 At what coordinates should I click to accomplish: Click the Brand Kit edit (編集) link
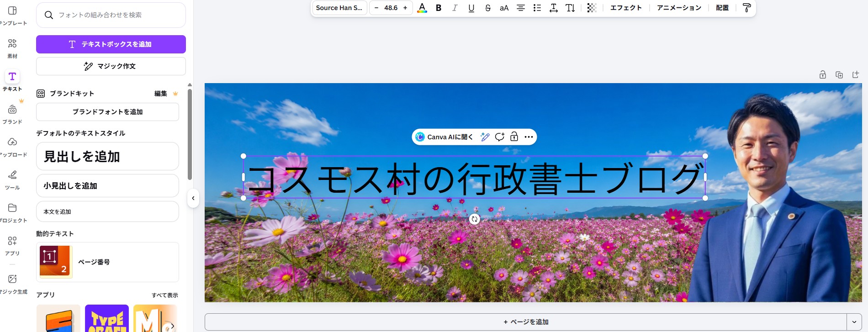tap(161, 94)
